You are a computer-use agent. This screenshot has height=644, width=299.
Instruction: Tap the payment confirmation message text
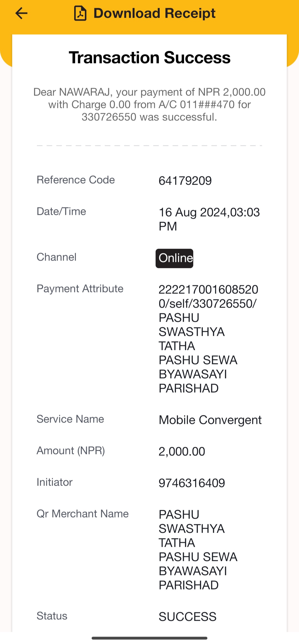pos(149,104)
